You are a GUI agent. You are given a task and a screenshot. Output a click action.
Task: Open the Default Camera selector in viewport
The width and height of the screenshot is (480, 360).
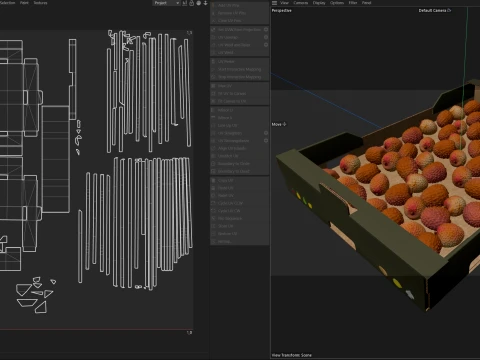(435, 11)
